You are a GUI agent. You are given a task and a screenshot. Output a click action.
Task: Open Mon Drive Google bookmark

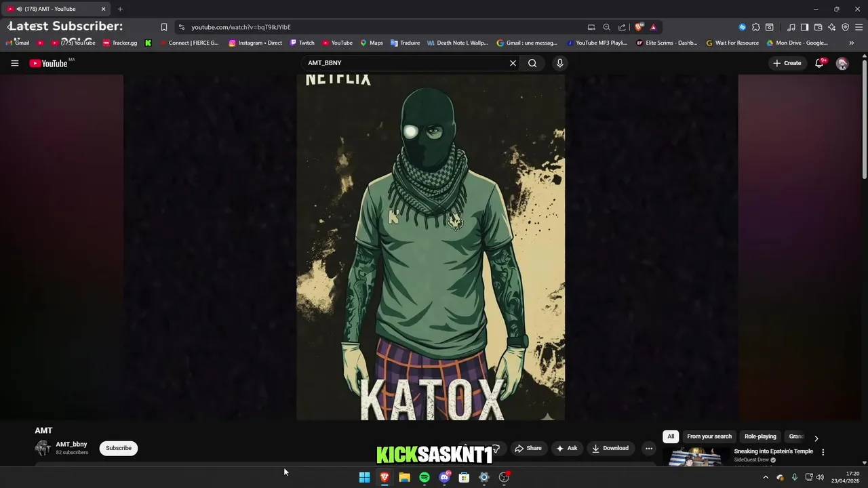[797, 43]
